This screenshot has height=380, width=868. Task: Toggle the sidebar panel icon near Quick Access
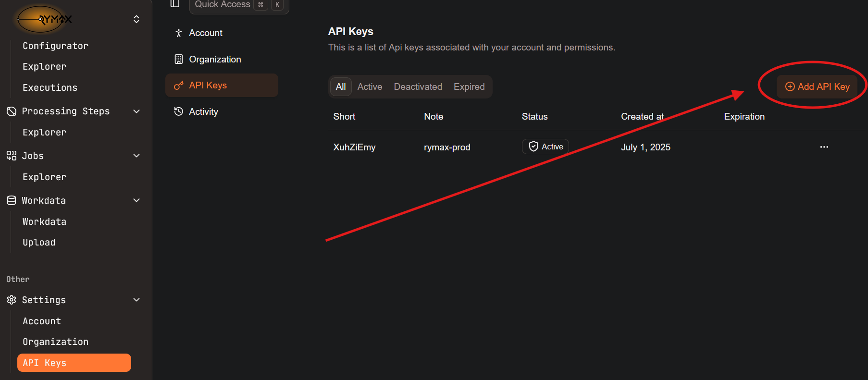pos(175,4)
